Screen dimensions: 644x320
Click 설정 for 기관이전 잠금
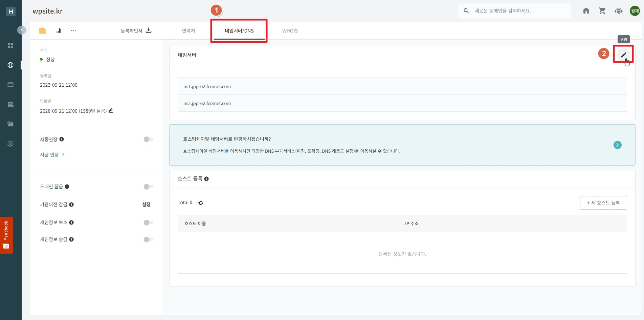(146, 204)
